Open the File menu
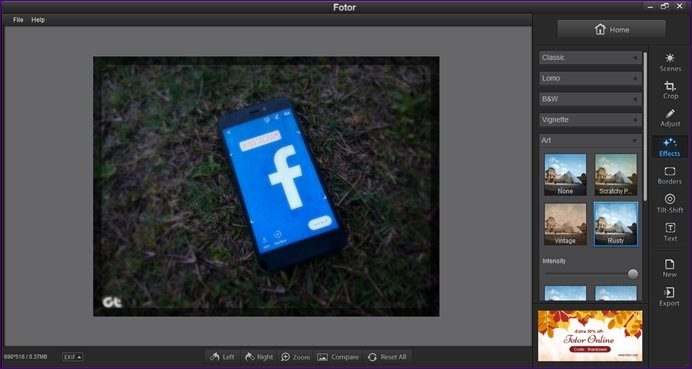Image resolution: width=692 pixels, height=369 pixels. click(x=18, y=20)
